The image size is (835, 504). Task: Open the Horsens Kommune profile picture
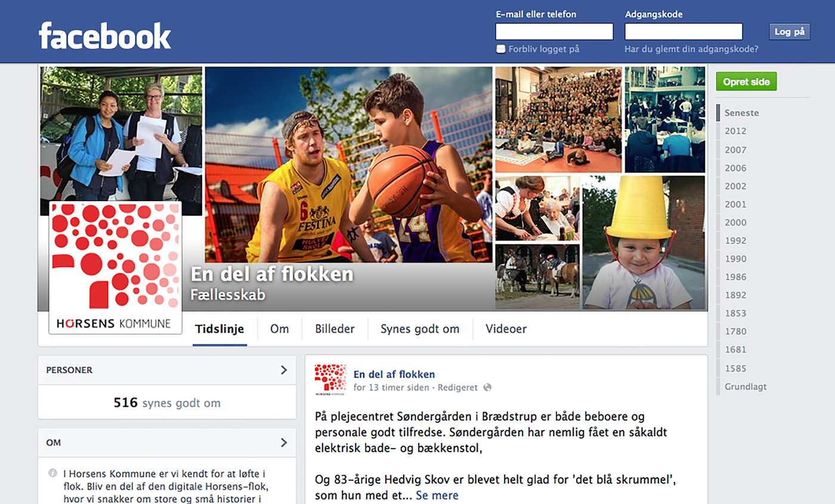coord(115,268)
